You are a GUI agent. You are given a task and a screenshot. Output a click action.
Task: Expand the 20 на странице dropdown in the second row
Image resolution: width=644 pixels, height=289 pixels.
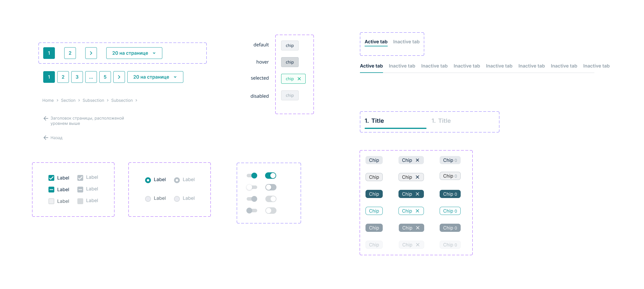pyautogui.click(x=155, y=77)
